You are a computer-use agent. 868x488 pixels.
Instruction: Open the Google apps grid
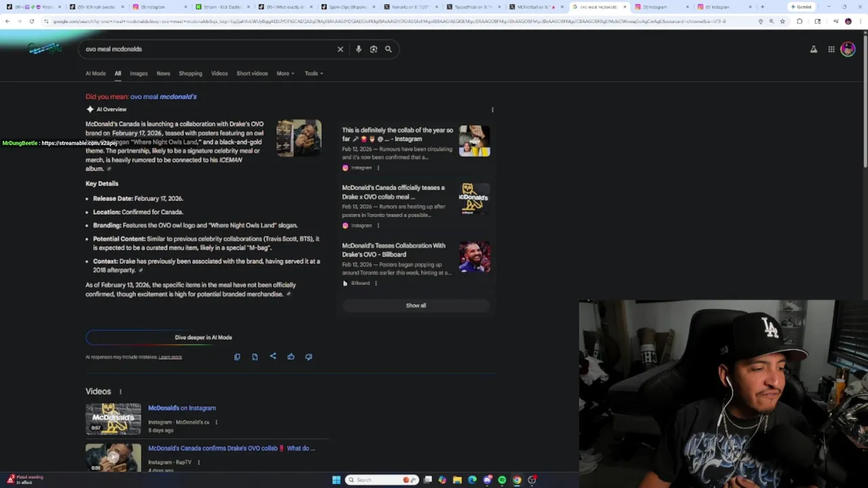pyautogui.click(x=831, y=49)
